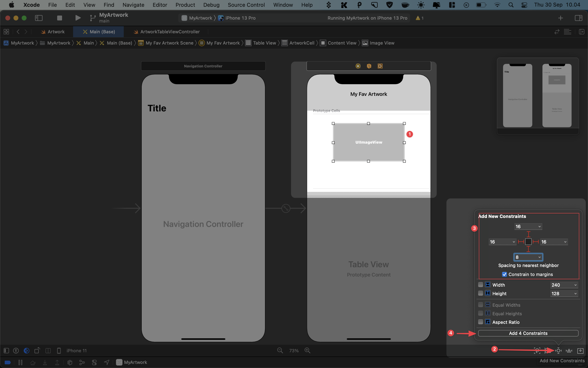Click the Exit scene dock icon
This screenshot has height=368, width=588.
tap(380, 66)
